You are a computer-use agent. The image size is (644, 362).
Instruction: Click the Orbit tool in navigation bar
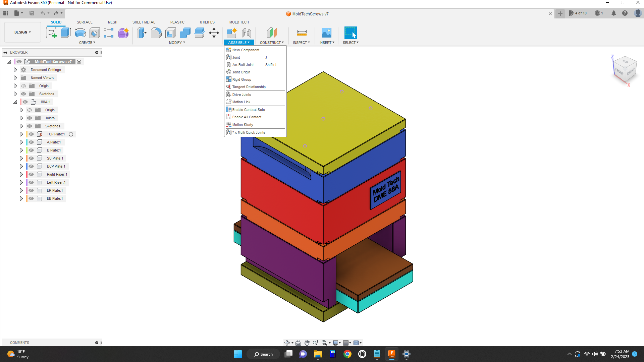[287, 343]
